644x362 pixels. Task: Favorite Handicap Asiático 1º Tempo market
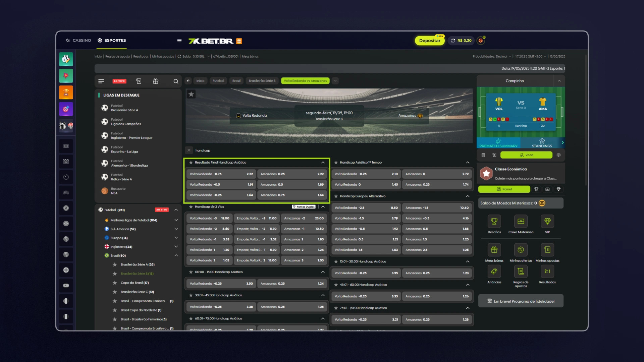[x=336, y=163]
